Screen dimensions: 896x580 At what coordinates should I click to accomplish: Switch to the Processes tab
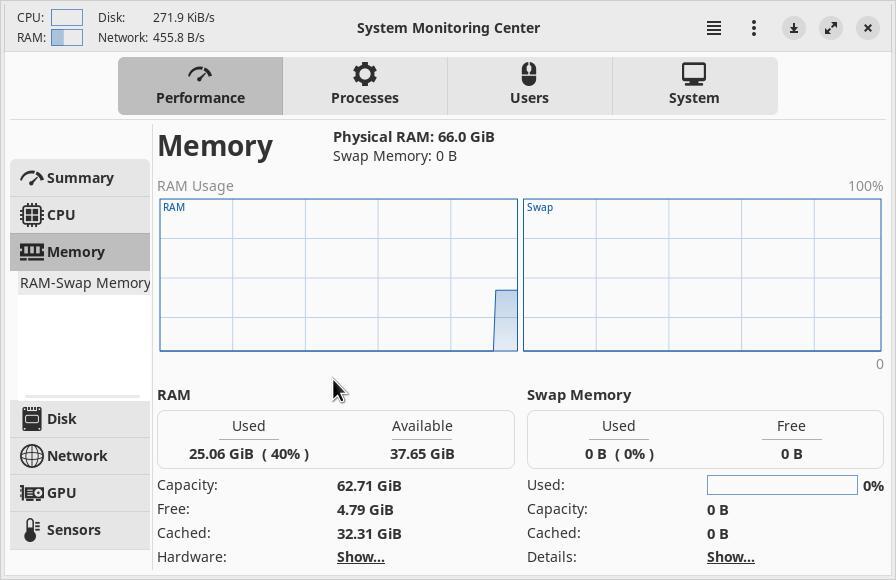pos(365,86)
